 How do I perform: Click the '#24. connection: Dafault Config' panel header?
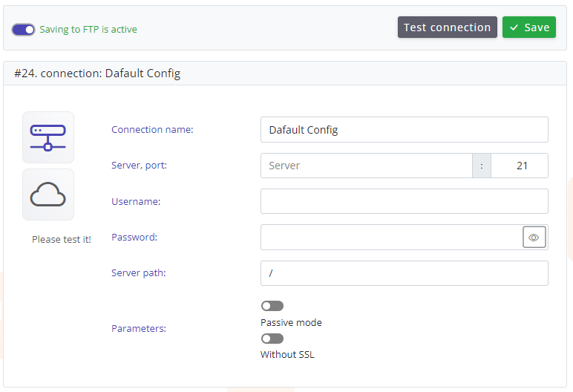coord(97,73)
